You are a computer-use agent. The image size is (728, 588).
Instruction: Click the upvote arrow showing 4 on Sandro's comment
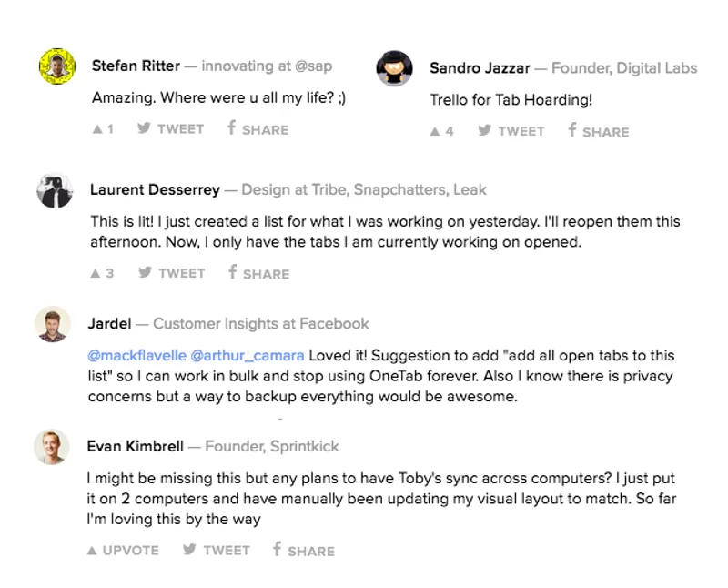(x=435, y=131)
